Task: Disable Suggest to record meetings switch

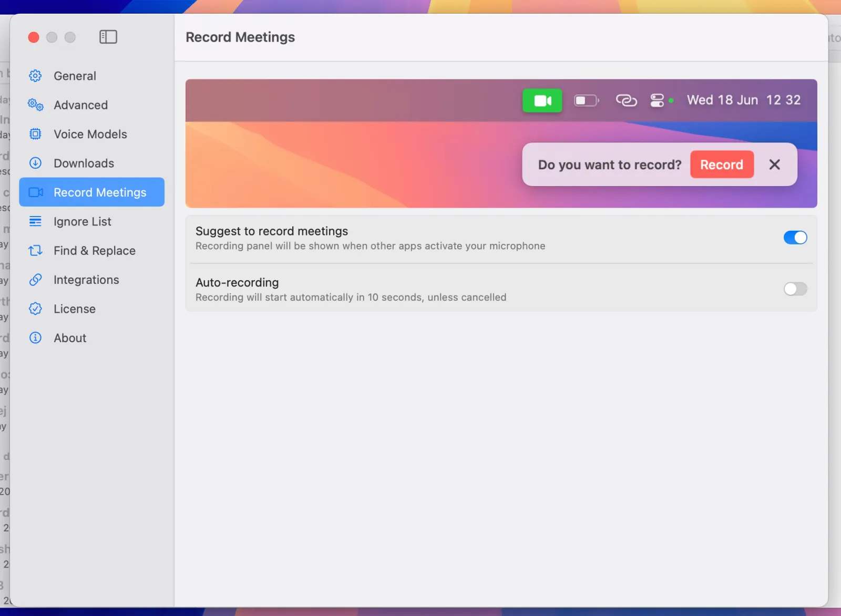Action: click(x=795, y=238)
